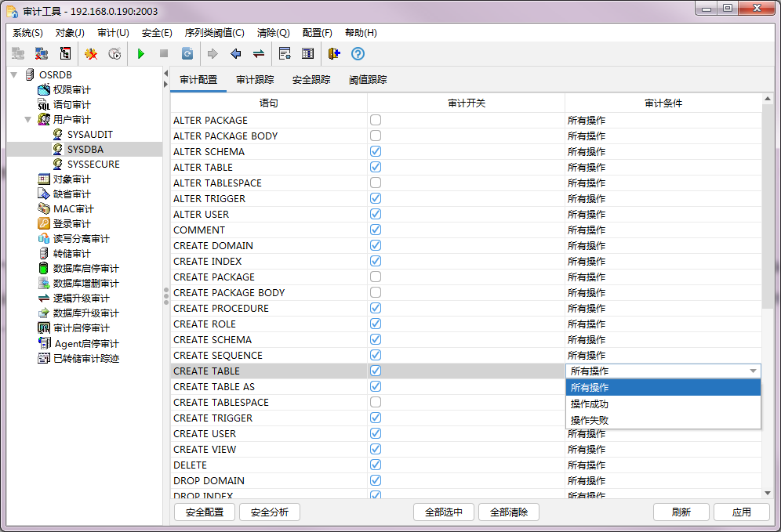Click the stop (gray square) toolbar icon

click(165, 53)
